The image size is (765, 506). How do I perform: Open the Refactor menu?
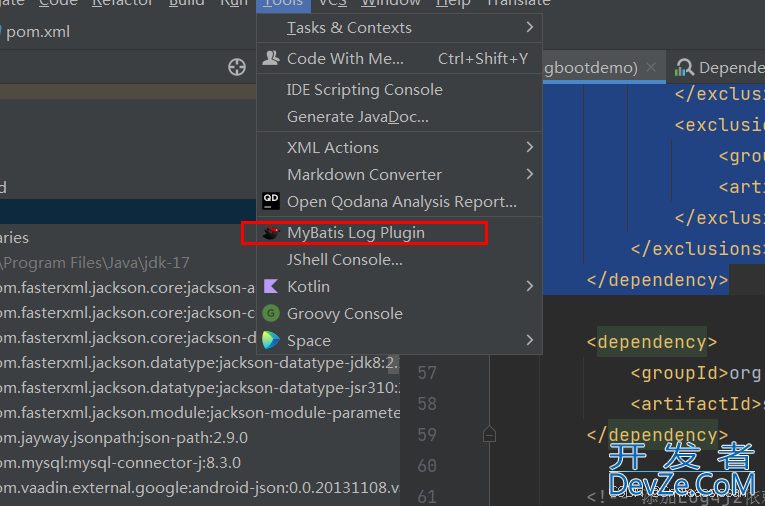coord(122,3)
